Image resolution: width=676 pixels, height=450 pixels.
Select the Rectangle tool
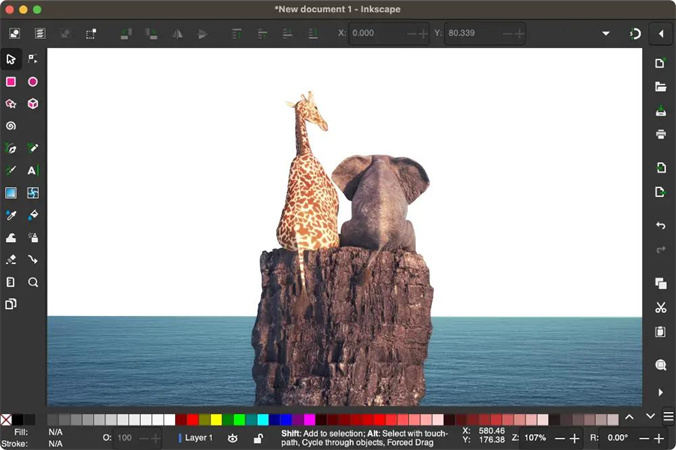point(11,82)
